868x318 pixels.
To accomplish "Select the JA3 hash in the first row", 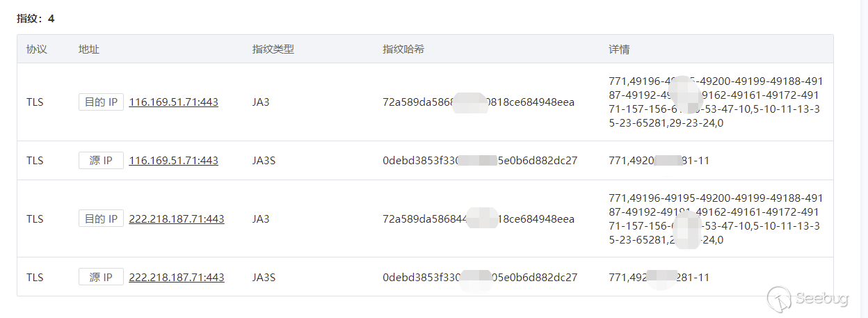I will tap(479, 102).
